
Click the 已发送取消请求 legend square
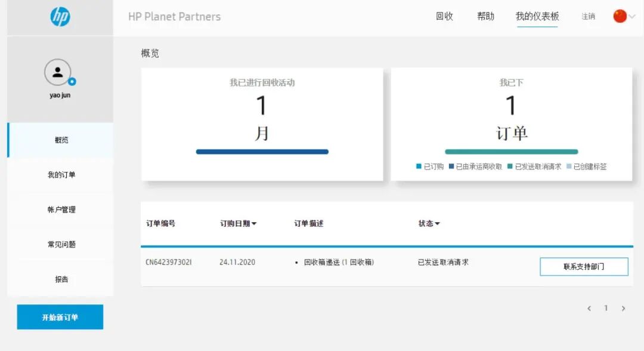coord(510,166)
